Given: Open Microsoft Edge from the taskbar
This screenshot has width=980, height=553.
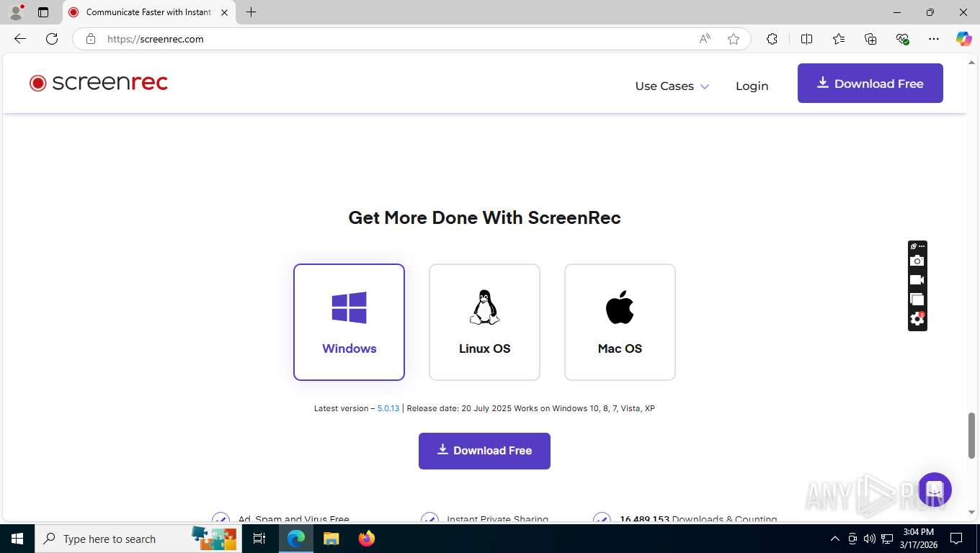Looking at the screenshot, I should click(296, 539).
